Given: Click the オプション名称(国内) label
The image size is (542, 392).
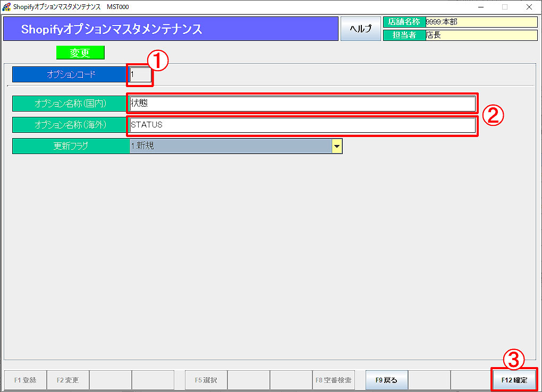Looking at the screenshot, I should tap(71, 104).
